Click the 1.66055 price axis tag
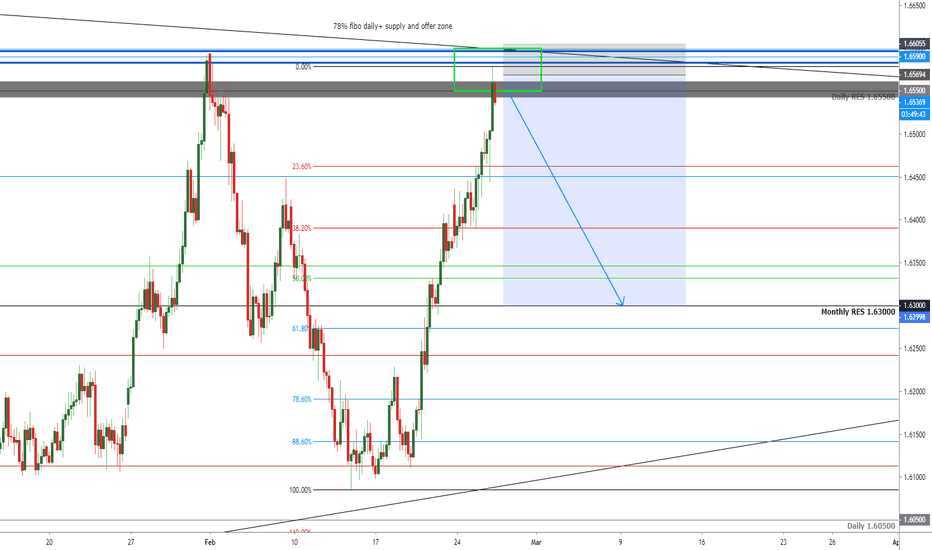932x550 pixels. [x=914, y=43]
